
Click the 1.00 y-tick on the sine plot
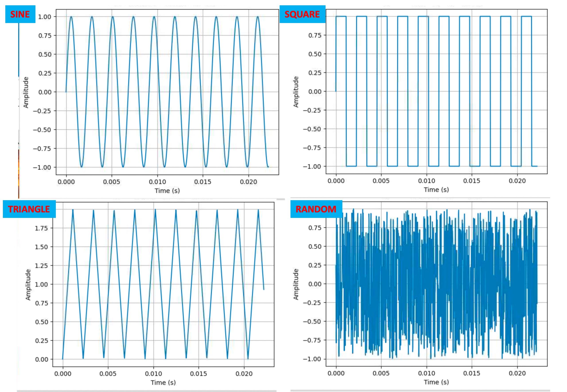[x=45, y=17]
